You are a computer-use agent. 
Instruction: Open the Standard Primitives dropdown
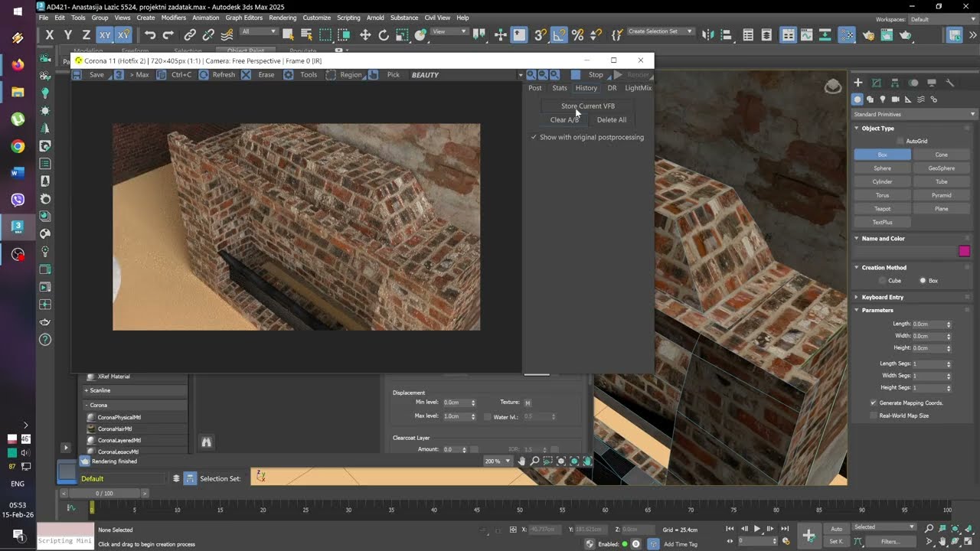click(x=915, y=114)
